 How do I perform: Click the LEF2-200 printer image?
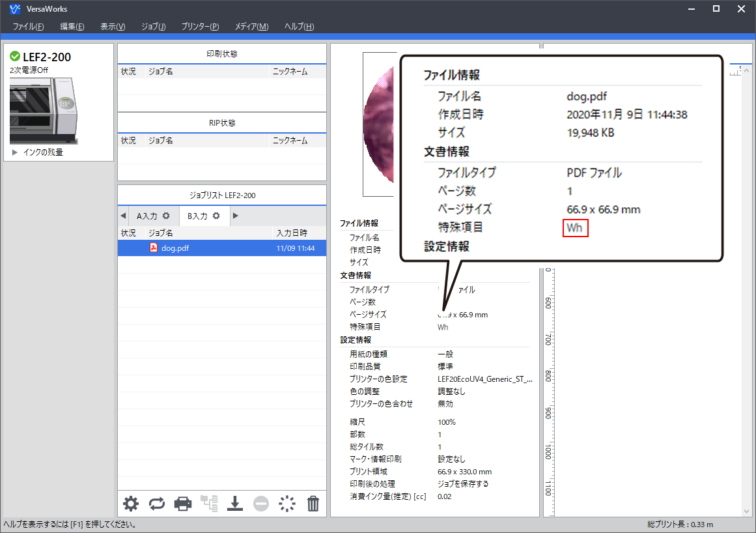point(44,111)
